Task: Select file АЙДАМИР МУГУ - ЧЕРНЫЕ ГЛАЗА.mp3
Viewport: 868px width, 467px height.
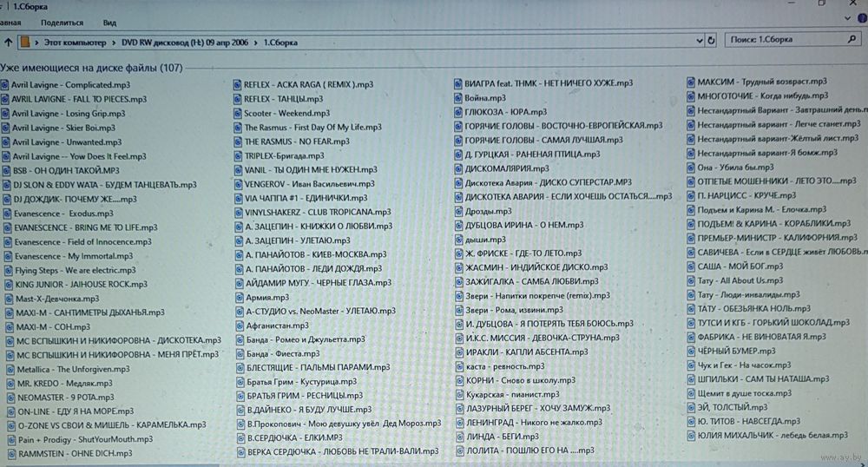Action: coord(314,283)
